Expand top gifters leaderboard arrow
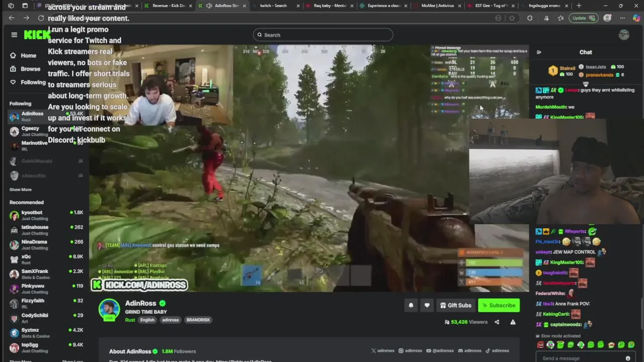This screenshot has width=644, height=362. [586, 84]
